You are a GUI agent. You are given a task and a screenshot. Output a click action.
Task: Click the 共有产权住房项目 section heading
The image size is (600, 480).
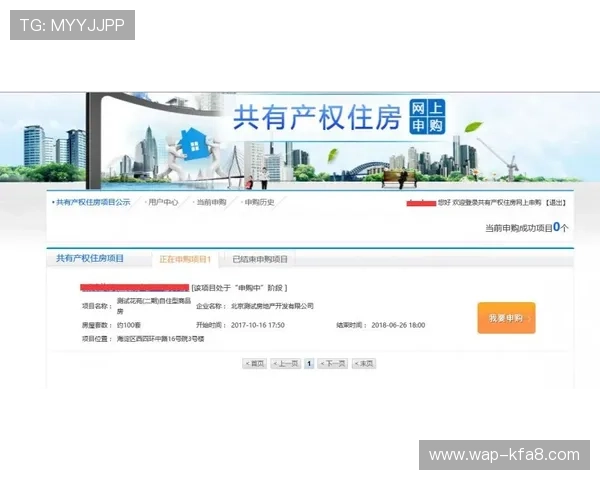[x=90, y=258]
